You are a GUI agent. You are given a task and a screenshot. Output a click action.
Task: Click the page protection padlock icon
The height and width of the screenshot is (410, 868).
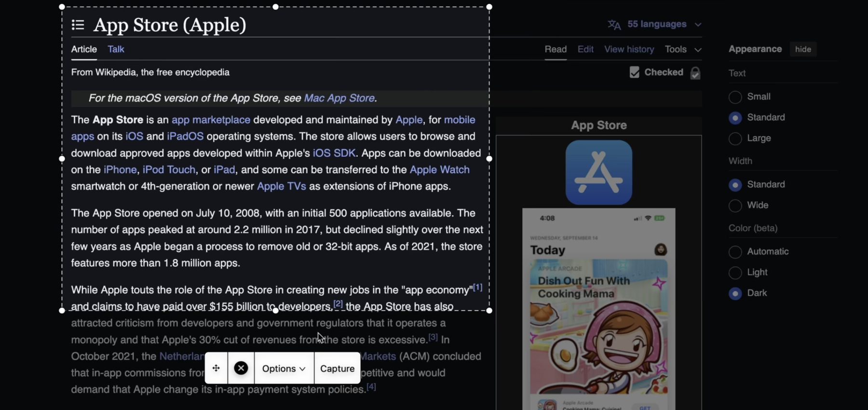pos(695,73)
